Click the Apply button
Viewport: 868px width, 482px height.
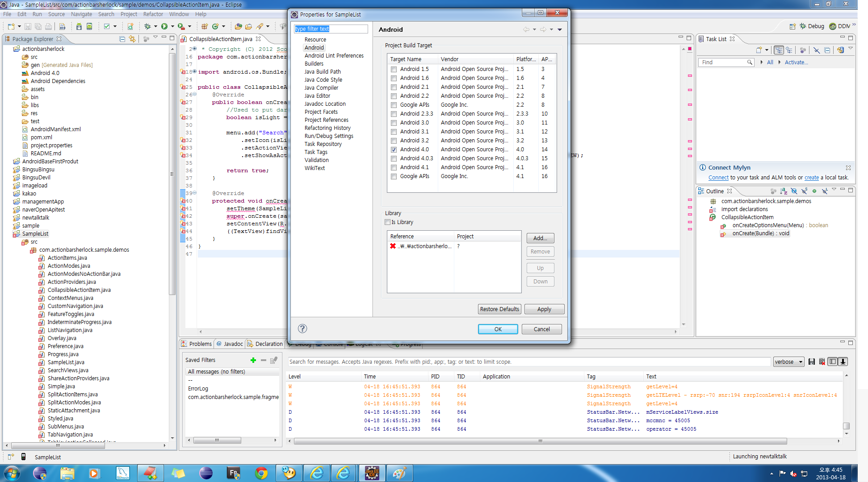pyautogui.click(x=544, y=309)
